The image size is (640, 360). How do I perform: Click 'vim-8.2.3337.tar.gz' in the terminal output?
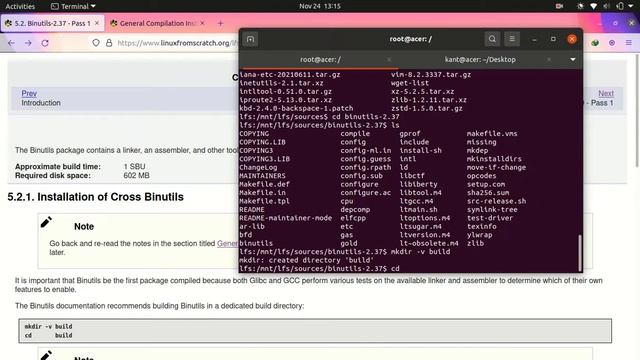(x=431, y=75)
